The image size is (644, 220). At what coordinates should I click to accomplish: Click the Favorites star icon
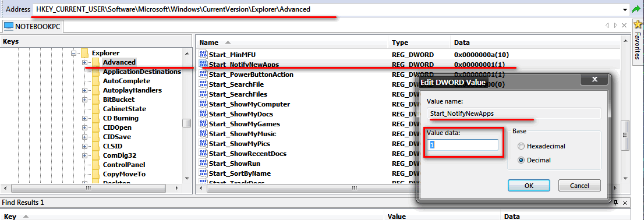point(638,24)
